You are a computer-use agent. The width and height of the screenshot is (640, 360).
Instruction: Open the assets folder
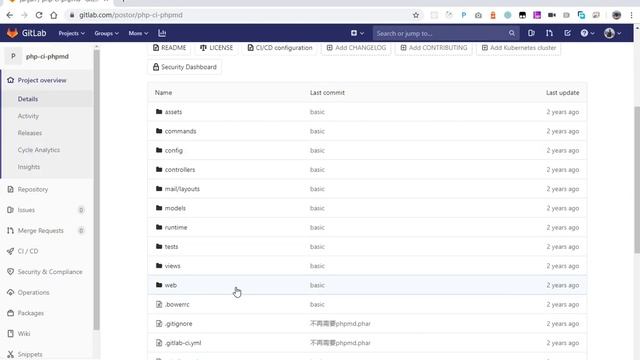click(173, 112)
